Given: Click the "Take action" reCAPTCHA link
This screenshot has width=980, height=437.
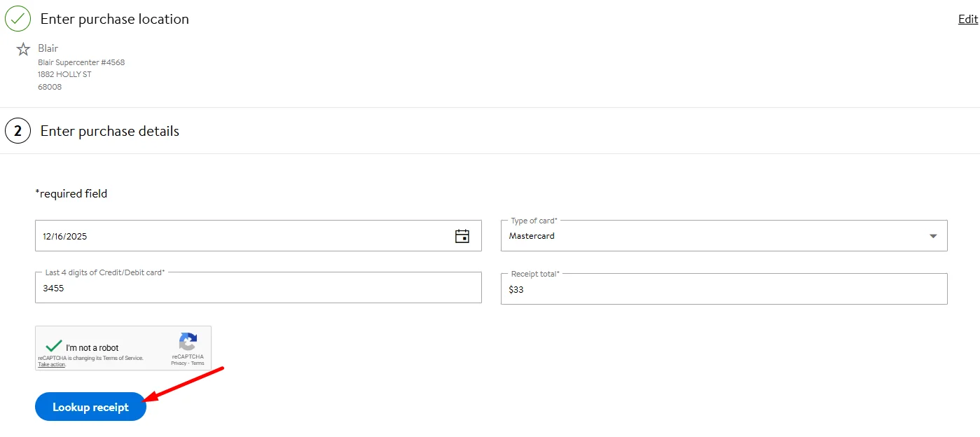Looking at the screenshot, I should (x=51, y=365).
